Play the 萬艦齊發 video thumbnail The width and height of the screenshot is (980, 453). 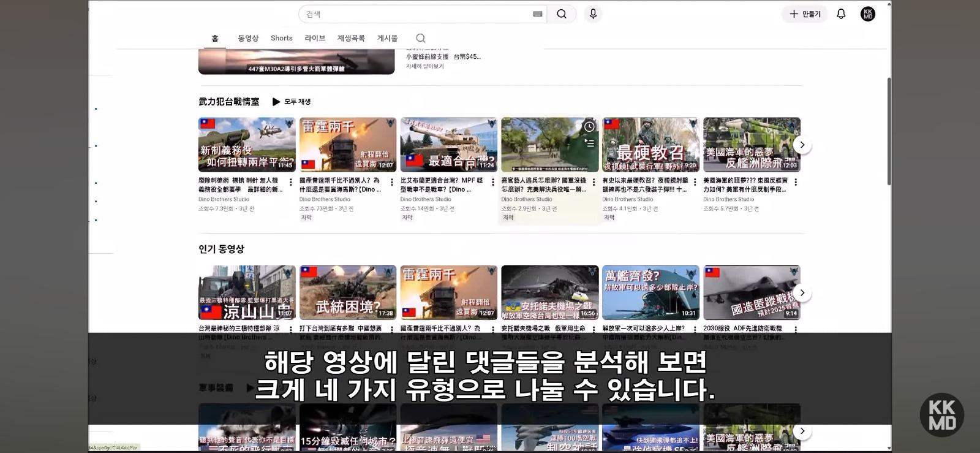(650, 292)
